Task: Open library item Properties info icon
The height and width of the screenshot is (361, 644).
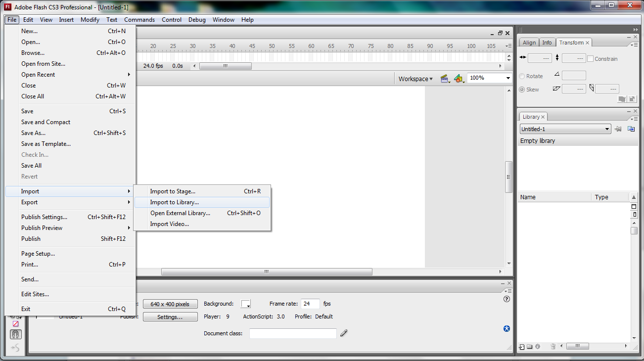Action: tap(537, 347)
